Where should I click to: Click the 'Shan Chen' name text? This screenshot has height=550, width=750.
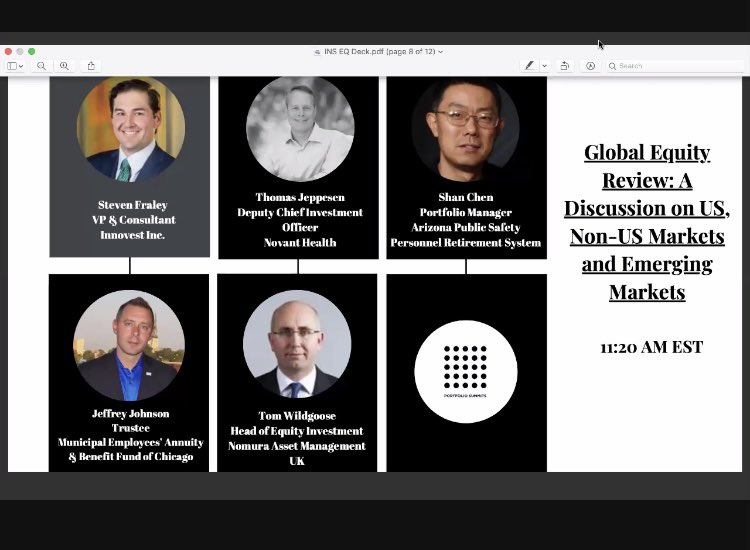tap(466, 197)
